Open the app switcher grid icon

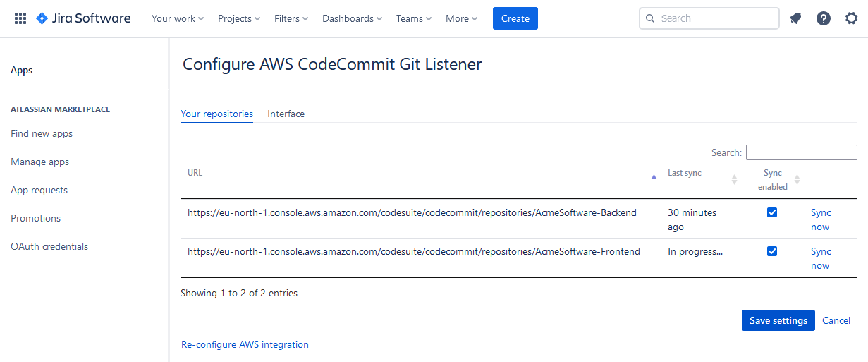click(x=20, y=18)
